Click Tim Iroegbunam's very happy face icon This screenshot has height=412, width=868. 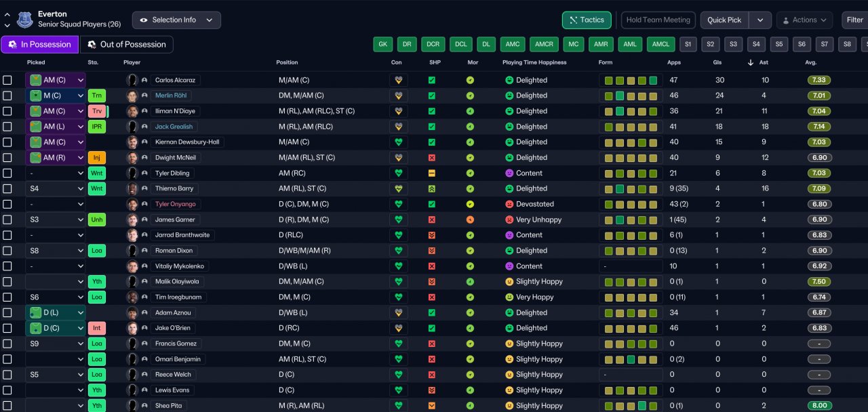(509, 297)
